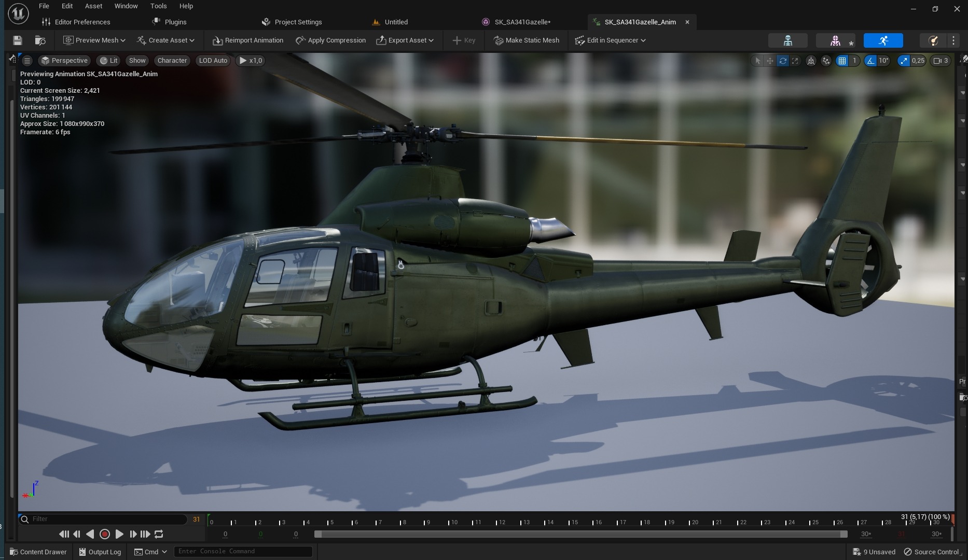
Task: Click the save asset icon
Action: point(17,40)
